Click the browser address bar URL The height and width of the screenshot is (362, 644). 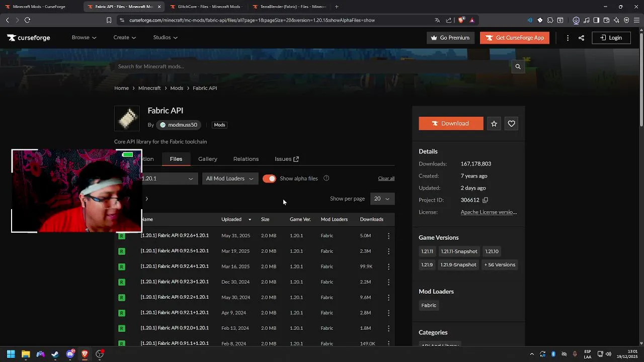click(252, 20)
